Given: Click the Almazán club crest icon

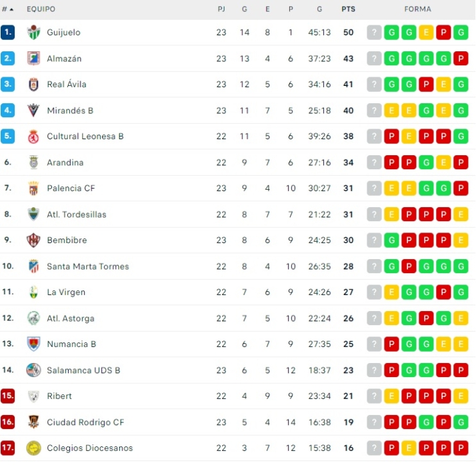Looking at the screenshot, I should (33, 59).
